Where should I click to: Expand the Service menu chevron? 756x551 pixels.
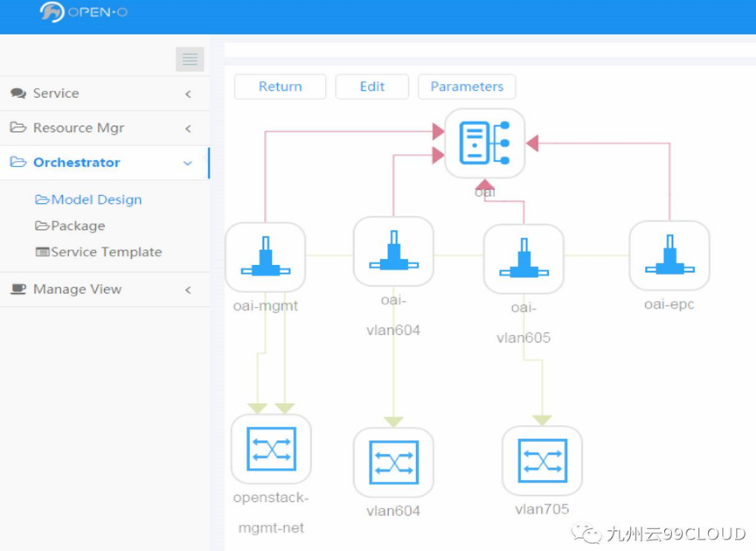point(188,94)
